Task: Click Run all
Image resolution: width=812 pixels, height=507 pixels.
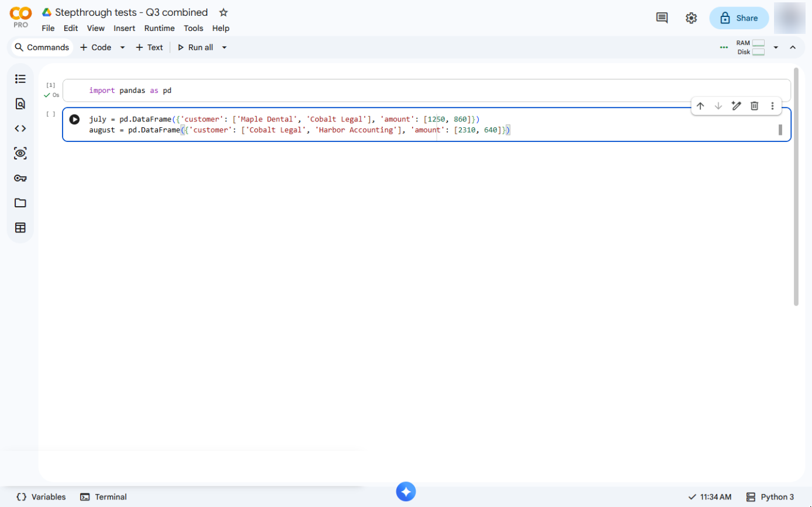Action: pos(195,47)
